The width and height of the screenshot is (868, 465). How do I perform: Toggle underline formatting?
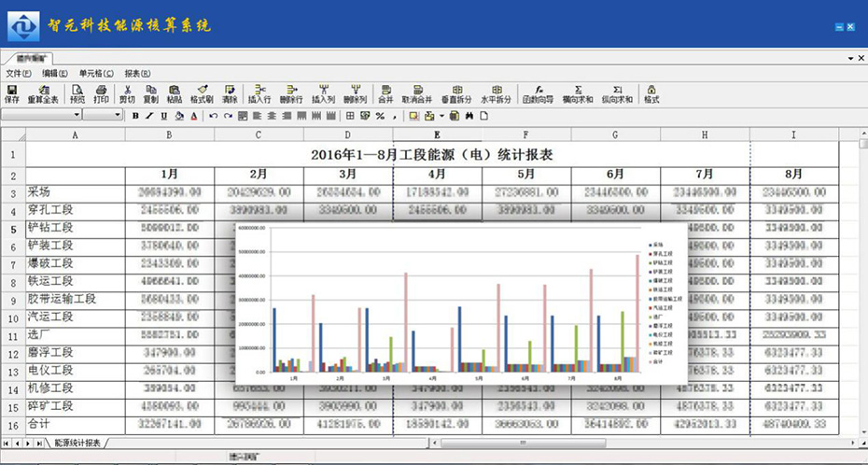164,116
